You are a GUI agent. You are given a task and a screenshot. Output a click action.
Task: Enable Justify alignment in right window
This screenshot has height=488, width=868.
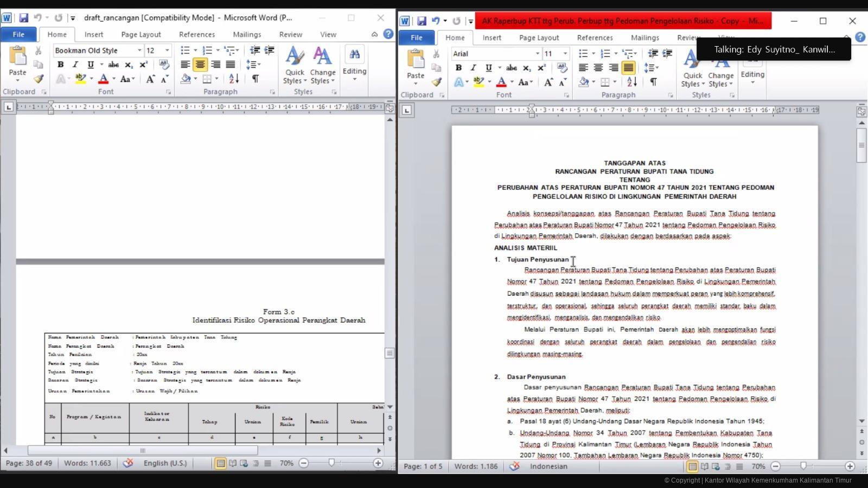628,68
